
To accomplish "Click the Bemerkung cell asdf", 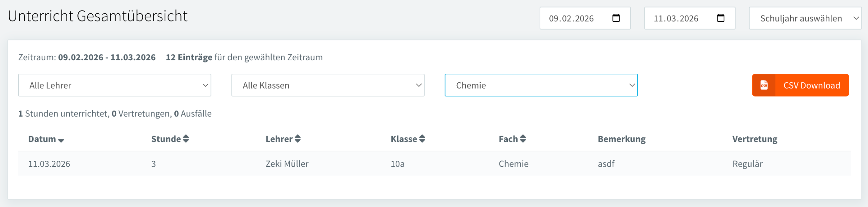I will click(x=606, y=164).
